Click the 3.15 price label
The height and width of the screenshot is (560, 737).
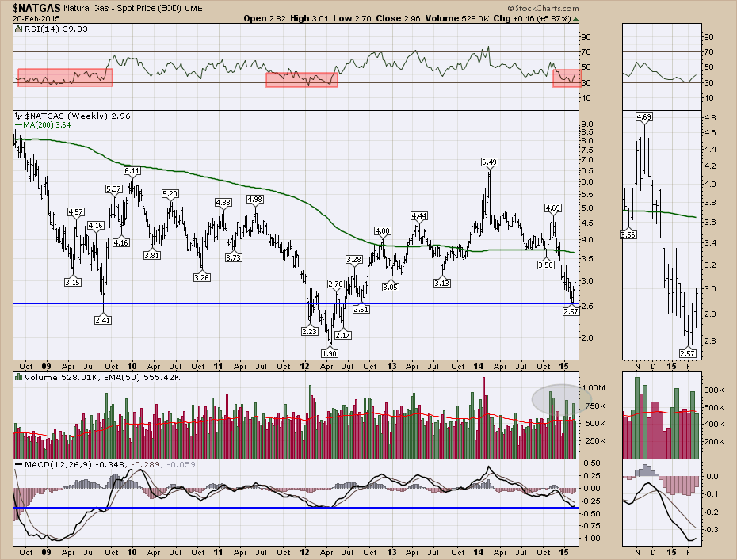tap(72, 282)
